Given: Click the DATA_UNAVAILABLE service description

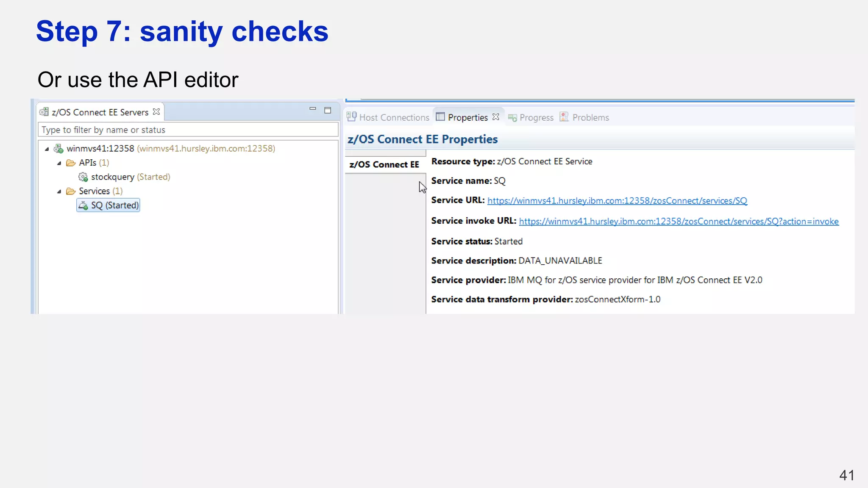Looking at the screenshot, I should coord(560,261).
